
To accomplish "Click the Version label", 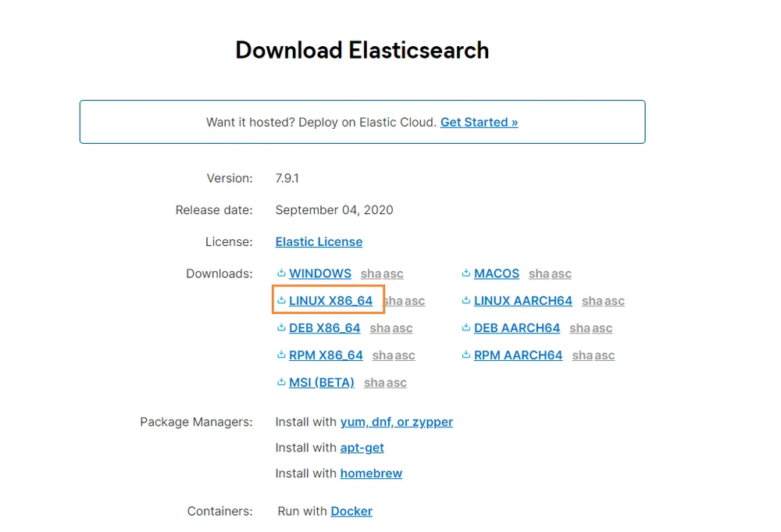I will pos(230,178).
